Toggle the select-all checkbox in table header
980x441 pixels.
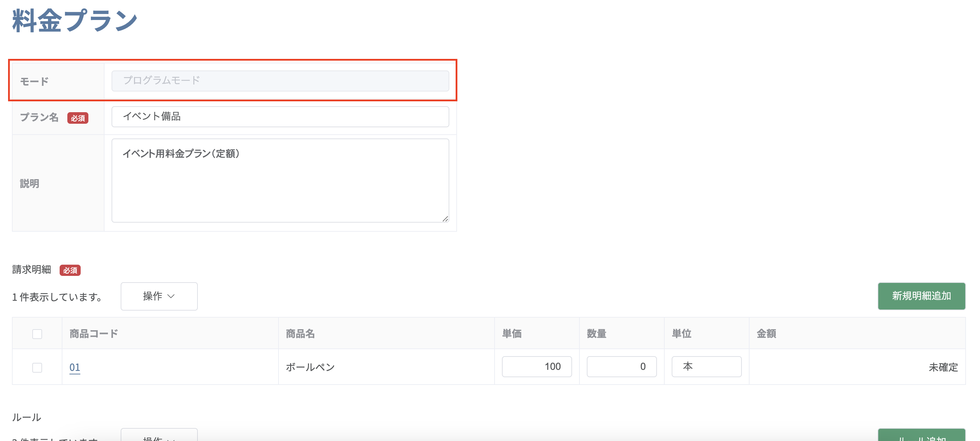(x=37, y=334)
